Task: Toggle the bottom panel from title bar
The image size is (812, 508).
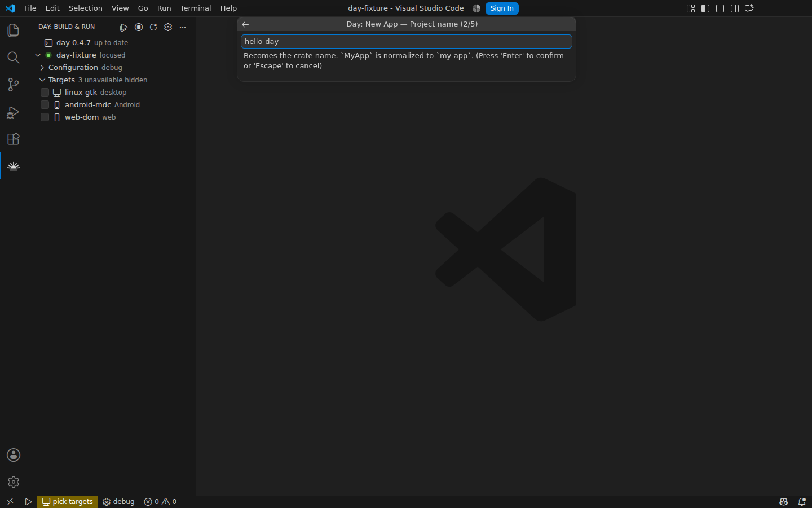Action: point(720,8)
